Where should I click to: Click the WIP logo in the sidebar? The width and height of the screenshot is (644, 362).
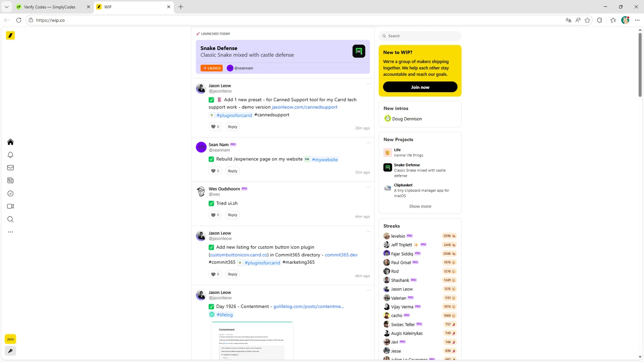(10, 36)
